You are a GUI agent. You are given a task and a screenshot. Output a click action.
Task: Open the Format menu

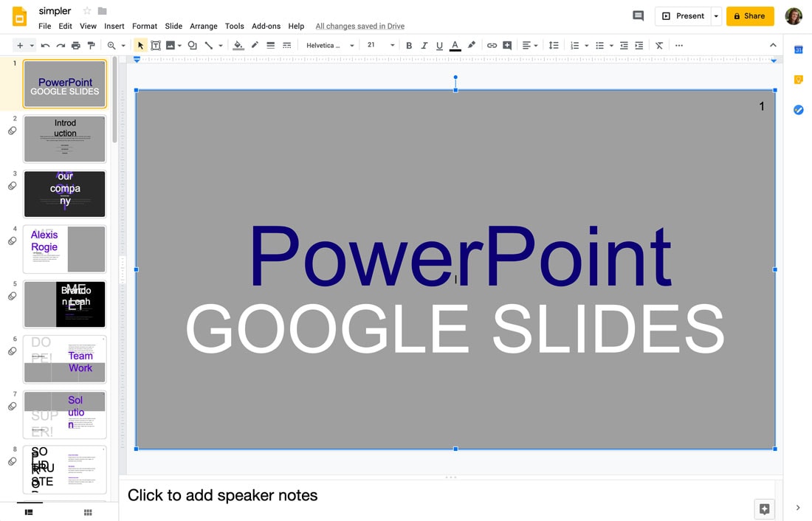[145, 26]
